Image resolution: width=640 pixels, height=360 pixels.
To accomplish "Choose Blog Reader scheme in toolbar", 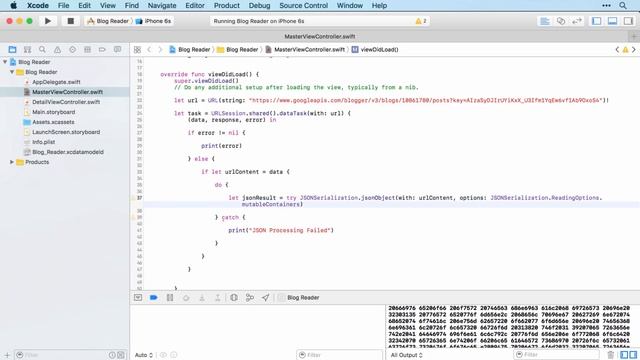I will 108,21.
